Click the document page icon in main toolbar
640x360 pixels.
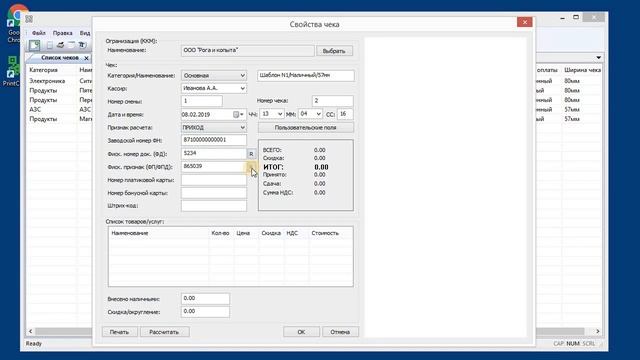coord(50,45)
